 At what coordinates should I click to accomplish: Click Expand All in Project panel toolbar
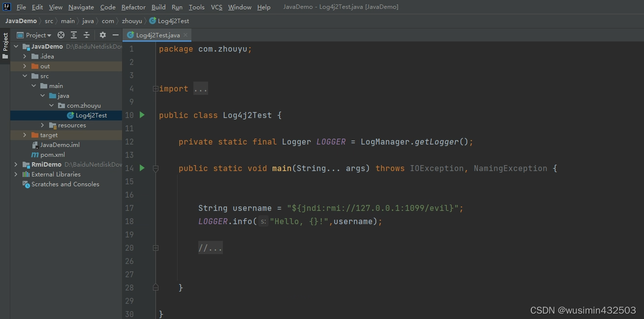(74, 35)
